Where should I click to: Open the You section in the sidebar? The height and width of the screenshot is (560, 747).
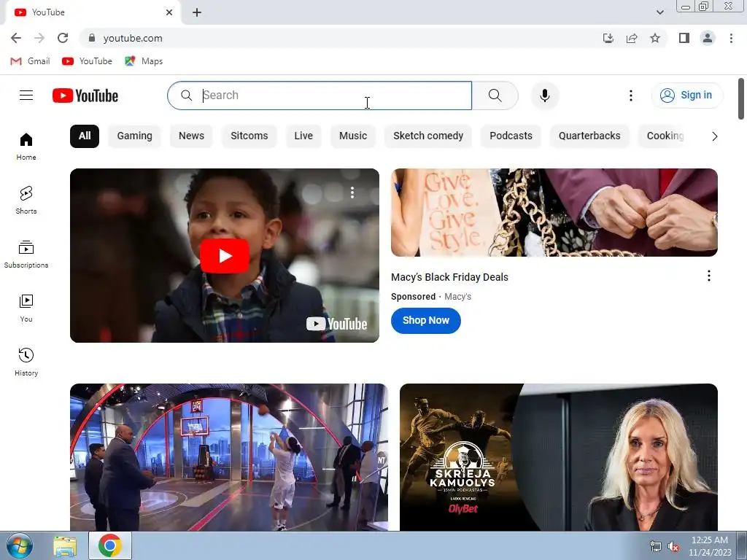[26, 308]
